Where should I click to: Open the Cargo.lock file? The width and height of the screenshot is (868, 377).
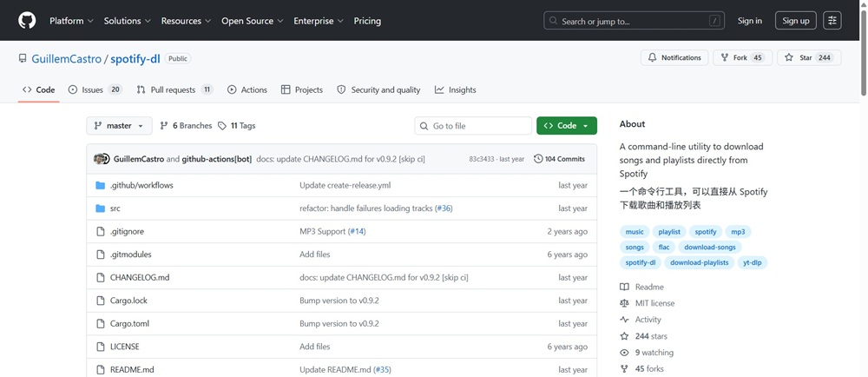coord(128,301)
